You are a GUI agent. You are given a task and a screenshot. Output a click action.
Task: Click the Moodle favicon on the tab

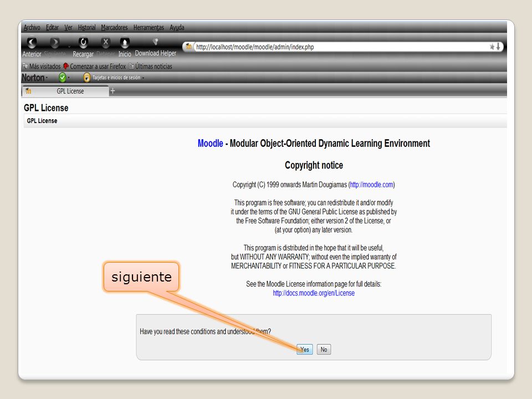[28, 91]
